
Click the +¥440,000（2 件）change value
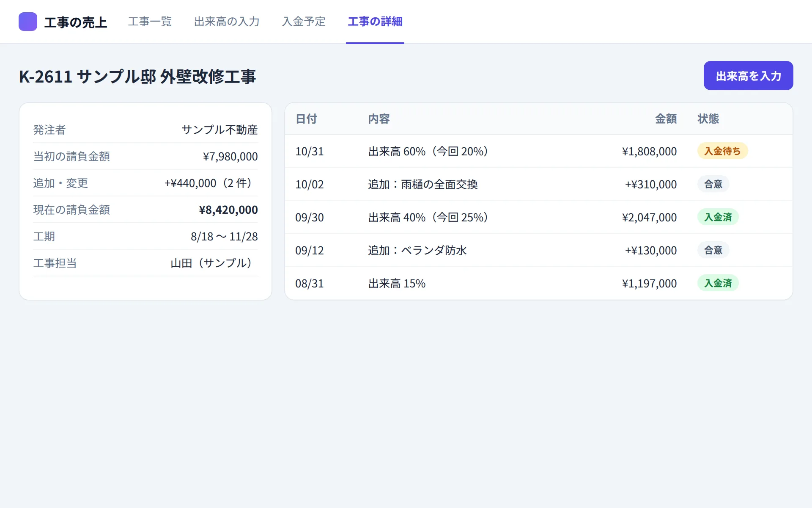pyautogui.click(x=211, y=183)
